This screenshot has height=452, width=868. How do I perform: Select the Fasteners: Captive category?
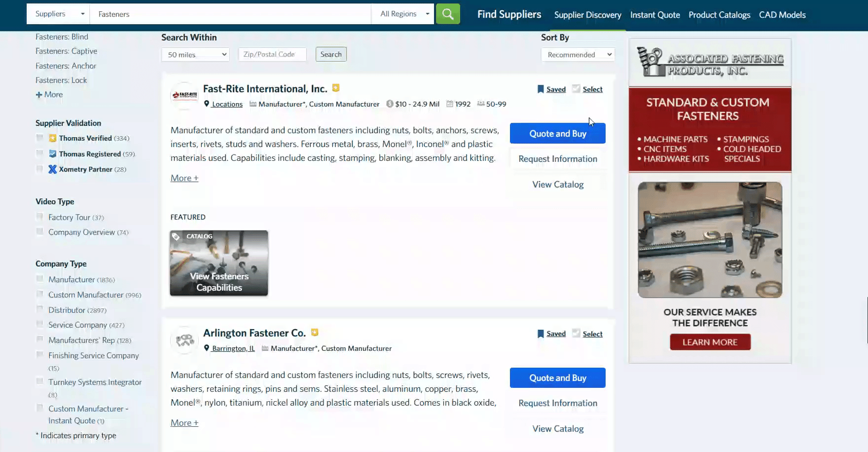(66, 51)
